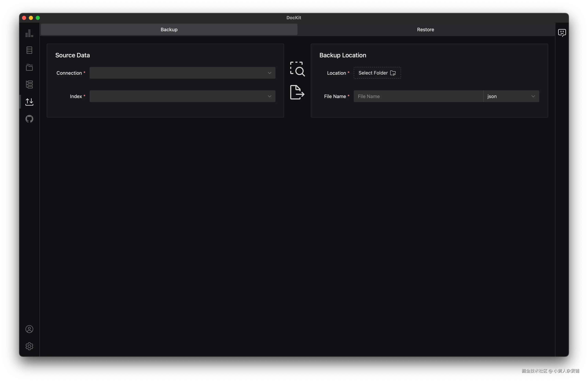
Task: Open the stacked-rows management icon in the sidebar
Action: pos(29,85)
